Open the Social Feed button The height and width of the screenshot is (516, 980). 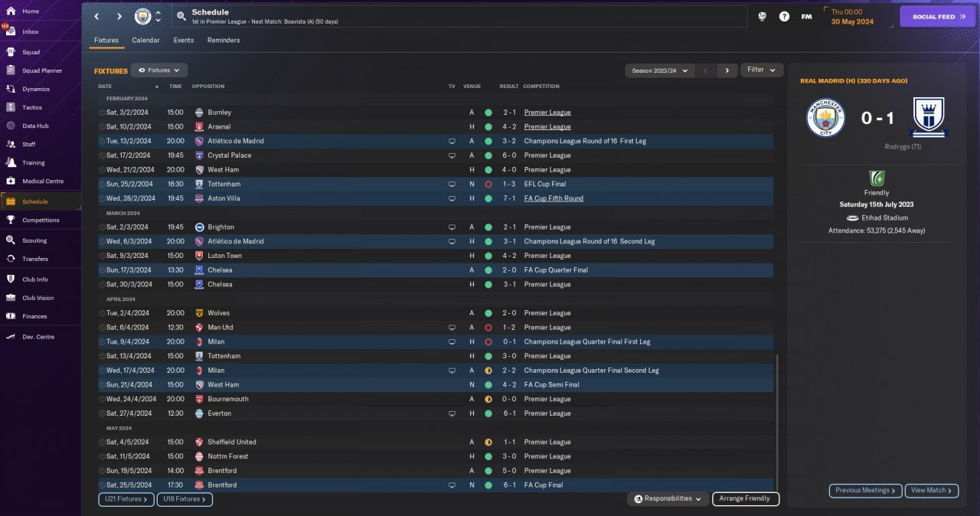938,16
